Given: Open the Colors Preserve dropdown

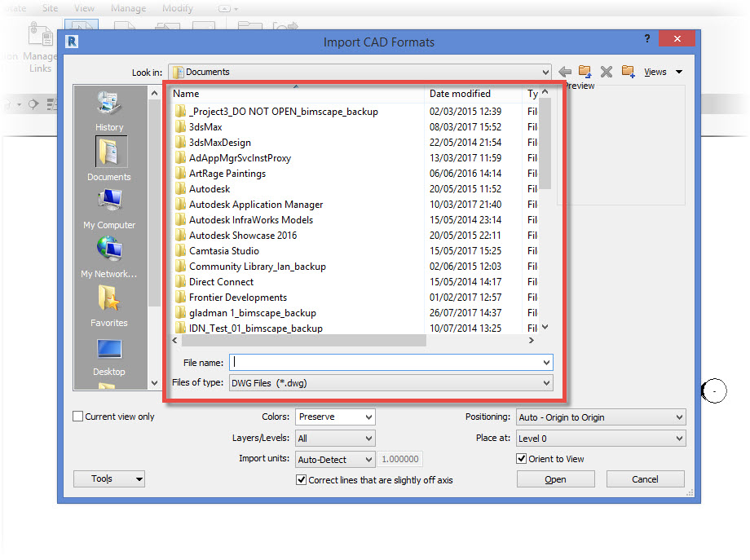Looking at the screenshot, I should click(x=335, y=417).
